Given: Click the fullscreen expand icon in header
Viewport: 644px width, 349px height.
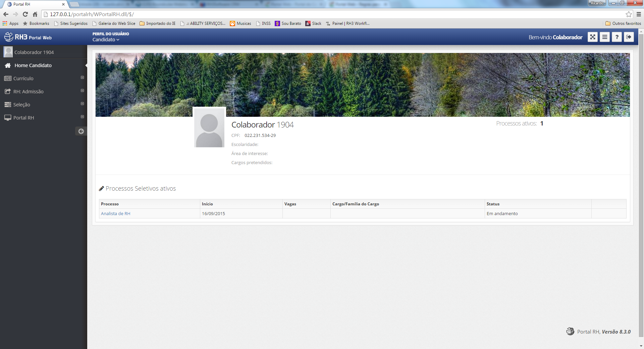Looking at the screenshot, I should [x=592, y=37].
